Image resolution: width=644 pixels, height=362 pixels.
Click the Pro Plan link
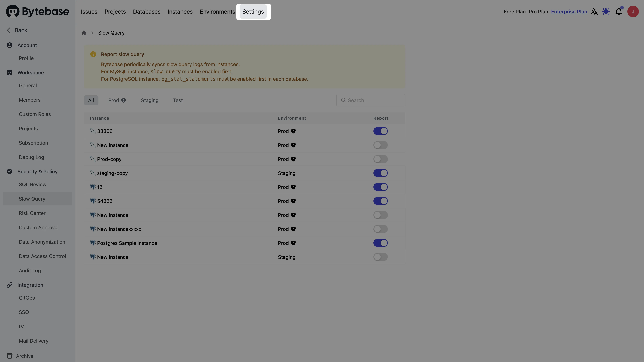[x=538, y=11]
